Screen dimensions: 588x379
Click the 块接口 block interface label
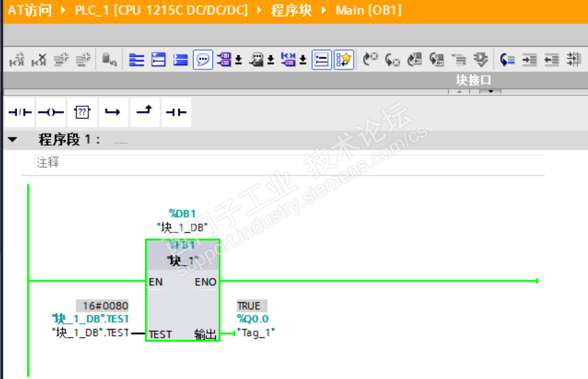click(x=473, y=80)
